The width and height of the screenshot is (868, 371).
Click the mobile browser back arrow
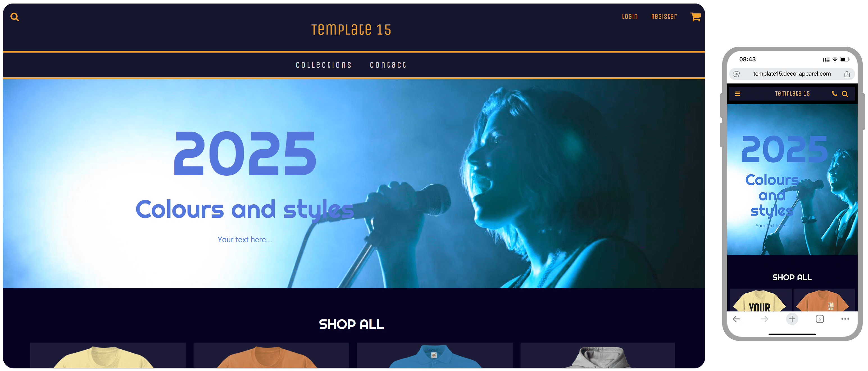coord(737,319)
